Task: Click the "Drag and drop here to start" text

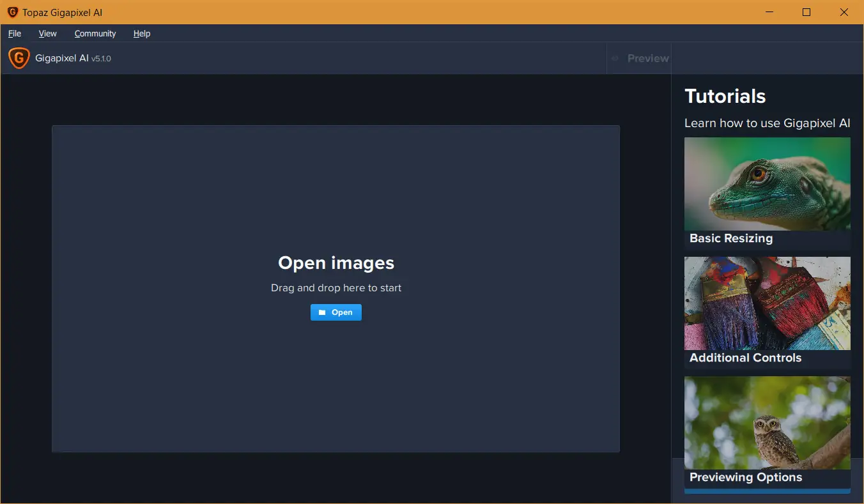Action: (336, 288)
